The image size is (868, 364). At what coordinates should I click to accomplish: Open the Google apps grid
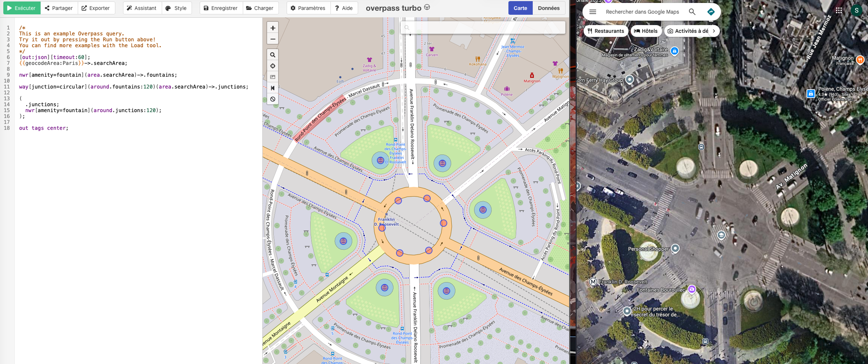pyautogui.click(x=839, y=10)
